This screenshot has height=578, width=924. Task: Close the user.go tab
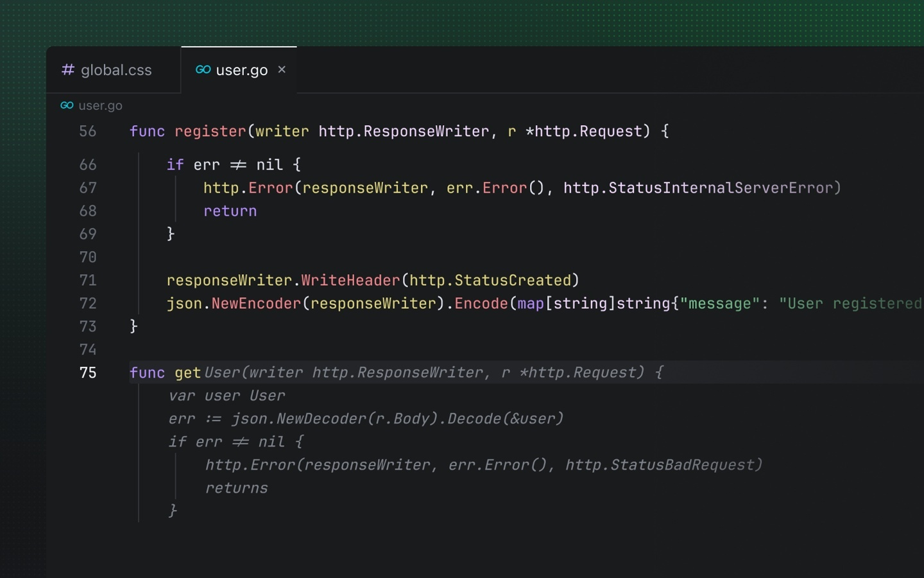click(x=282, y=69)
